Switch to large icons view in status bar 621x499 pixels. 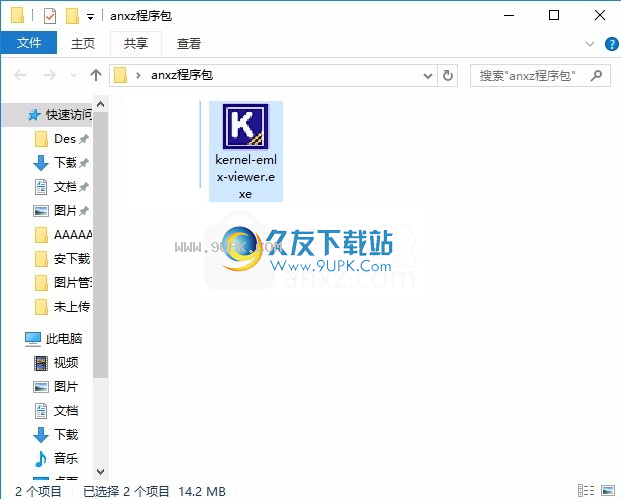click(x=608, y=491)
